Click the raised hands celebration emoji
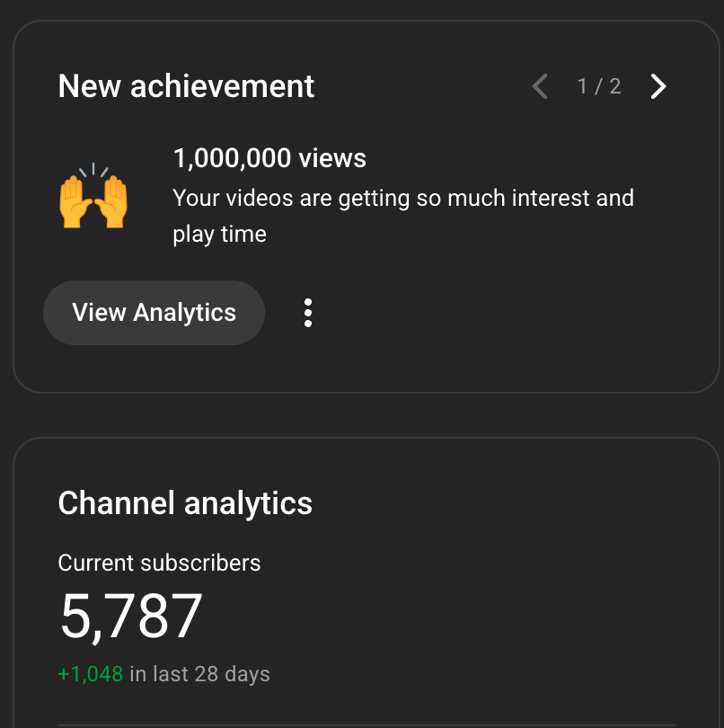Viewport: 724px width, 728px height. (x=93, y=196)
